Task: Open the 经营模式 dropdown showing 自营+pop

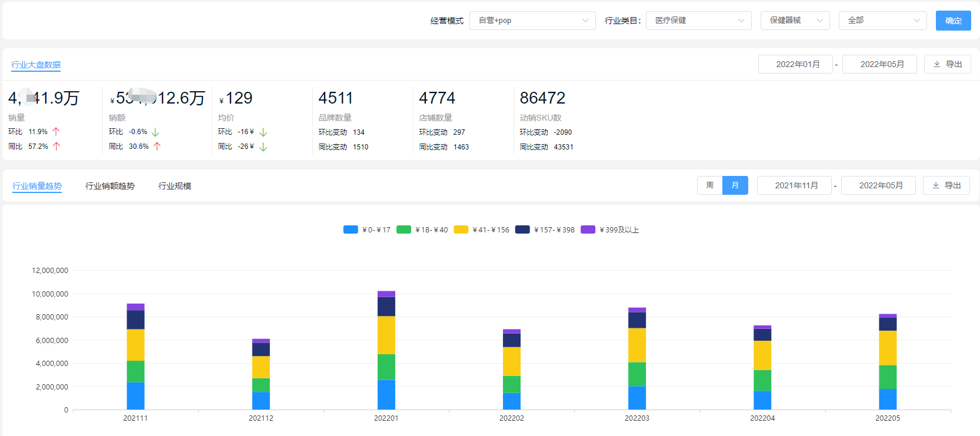Action: 532,21
